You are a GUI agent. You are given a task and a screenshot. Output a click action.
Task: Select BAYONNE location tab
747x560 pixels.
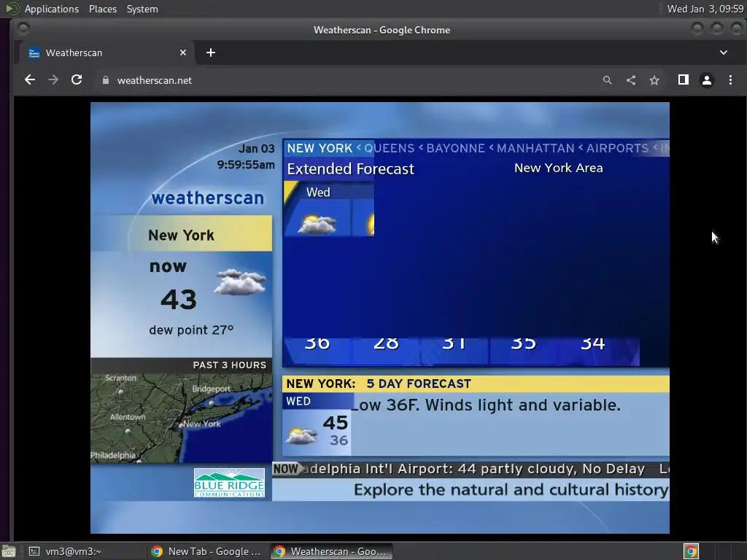tap(455, 148)
